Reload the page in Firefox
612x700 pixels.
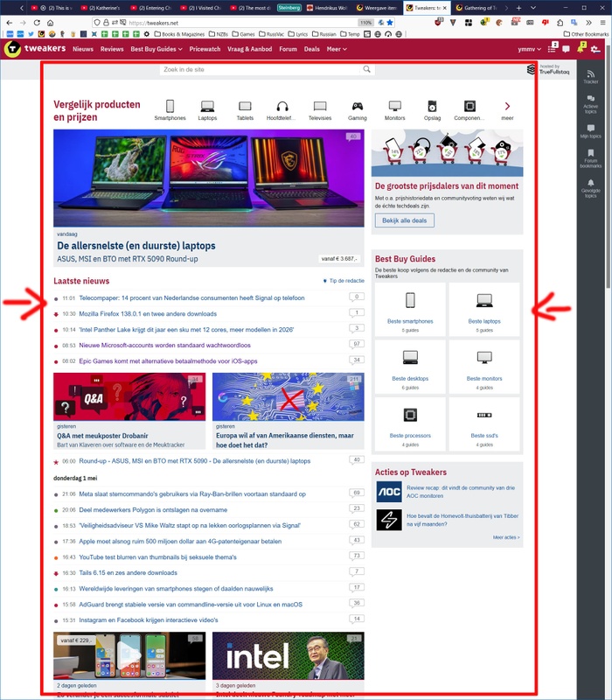click(x=37, y=23)
